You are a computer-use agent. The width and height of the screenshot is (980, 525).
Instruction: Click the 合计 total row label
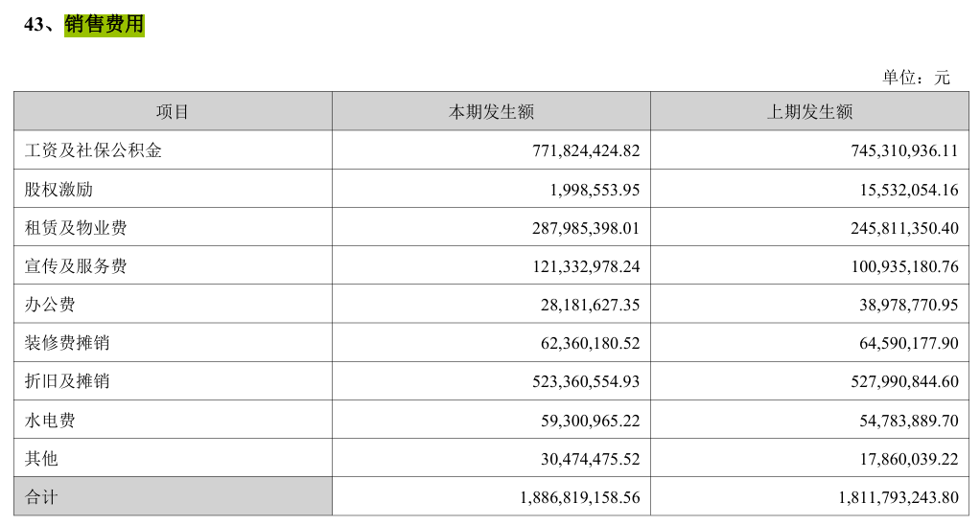pyautogui.click(x=41, y=497)
